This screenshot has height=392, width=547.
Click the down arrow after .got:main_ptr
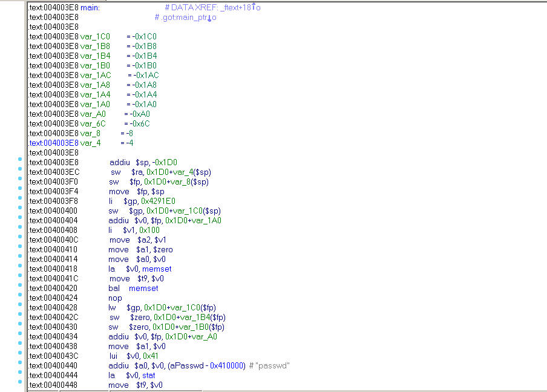[x=209, y=18]
